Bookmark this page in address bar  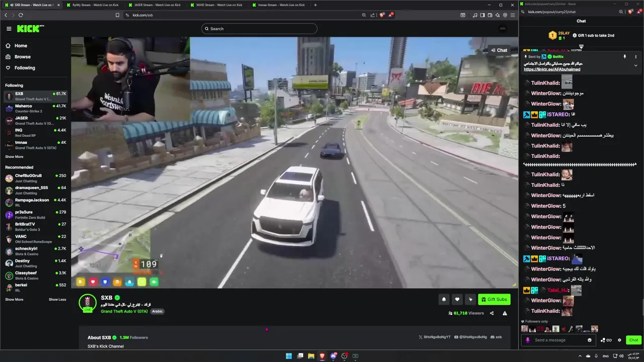(x=118, y=15)
